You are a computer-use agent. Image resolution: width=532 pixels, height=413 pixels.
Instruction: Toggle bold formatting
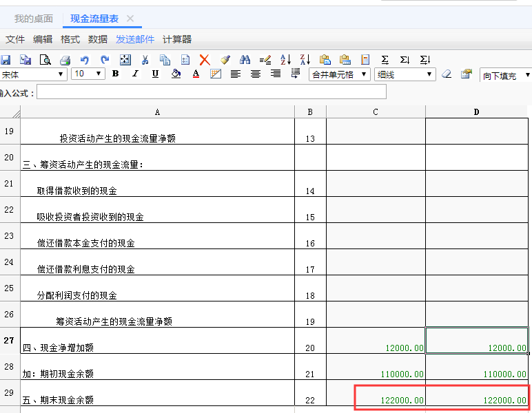[x=115, y=74]
